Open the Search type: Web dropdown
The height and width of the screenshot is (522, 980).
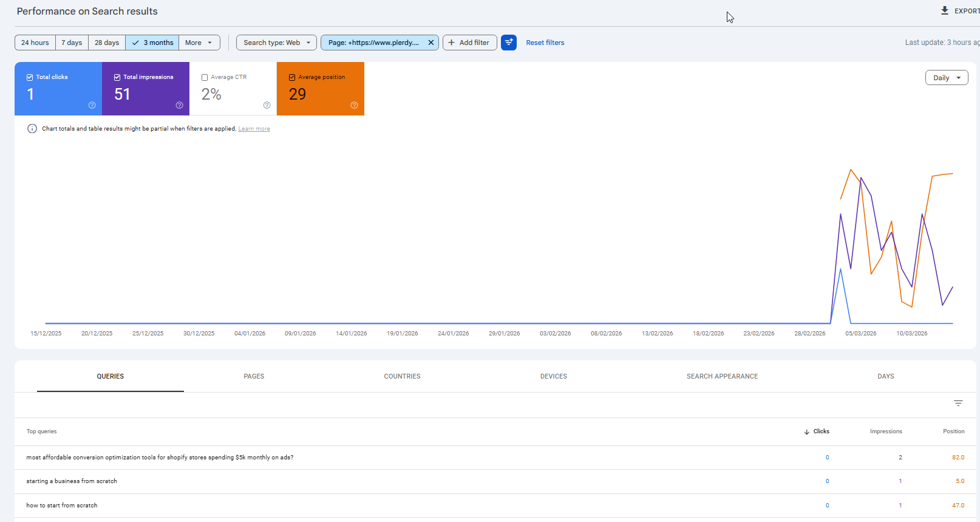point(276,43)
